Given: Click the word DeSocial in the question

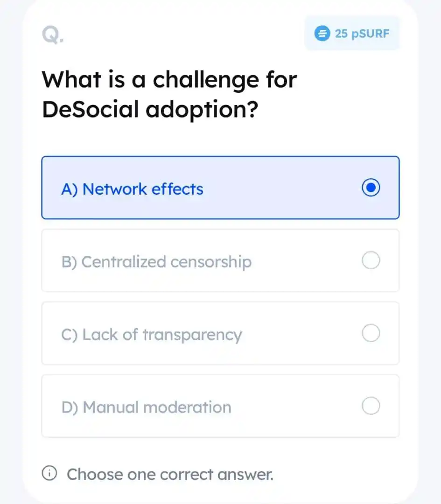Looking at the screenshot, I should [91, 109].
